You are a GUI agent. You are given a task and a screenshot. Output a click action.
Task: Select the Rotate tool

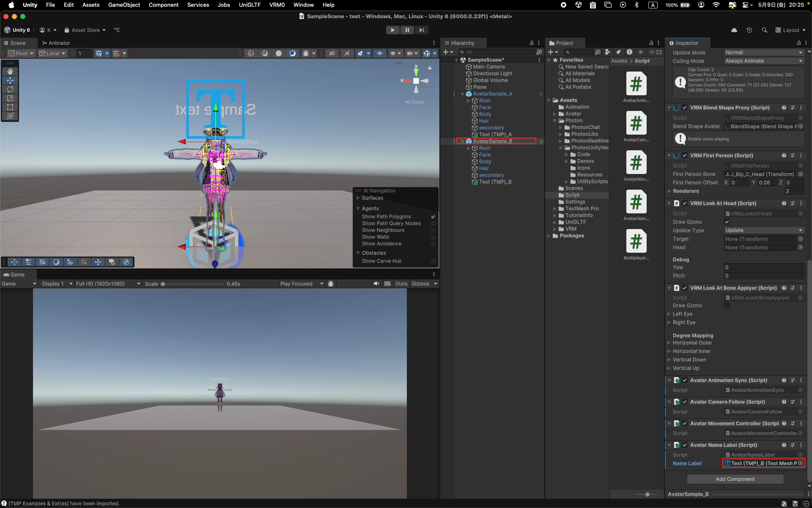click(10, 89)
